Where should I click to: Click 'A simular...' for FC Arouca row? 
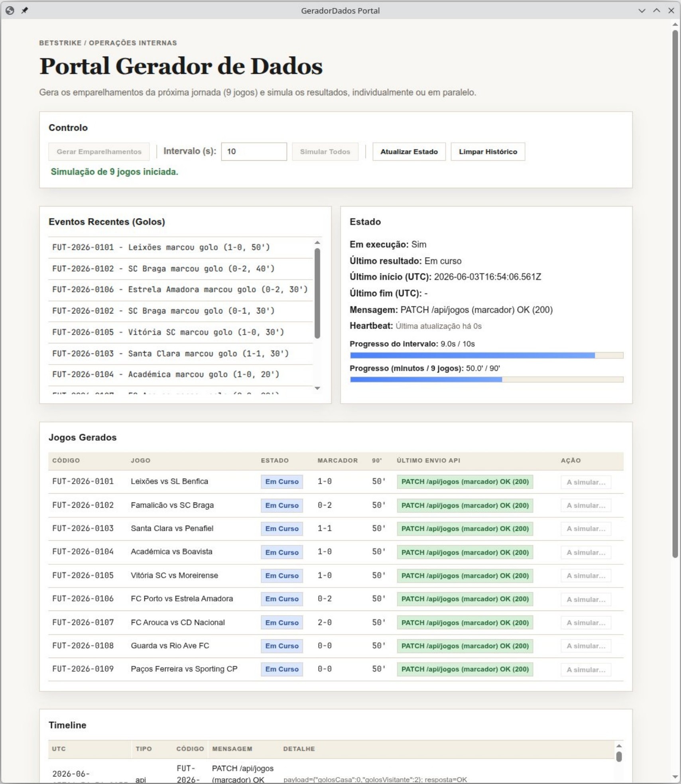pyautogui.click(x=586, y=623)
